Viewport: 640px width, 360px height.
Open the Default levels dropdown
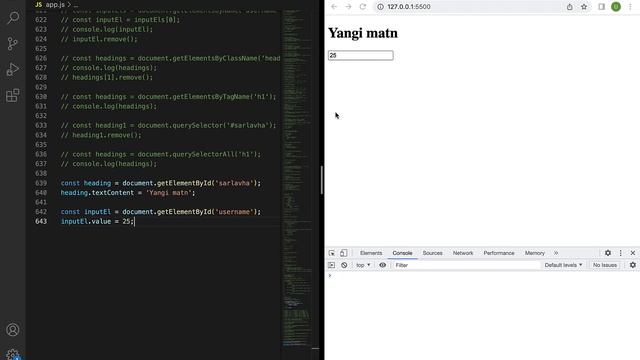(563, 265)
